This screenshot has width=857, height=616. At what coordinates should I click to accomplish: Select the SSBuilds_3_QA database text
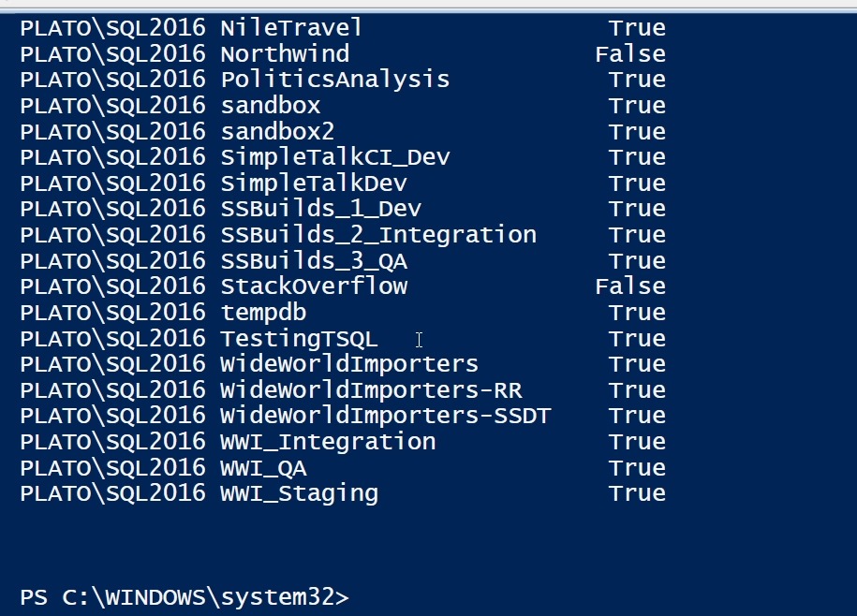pos(314,261)
